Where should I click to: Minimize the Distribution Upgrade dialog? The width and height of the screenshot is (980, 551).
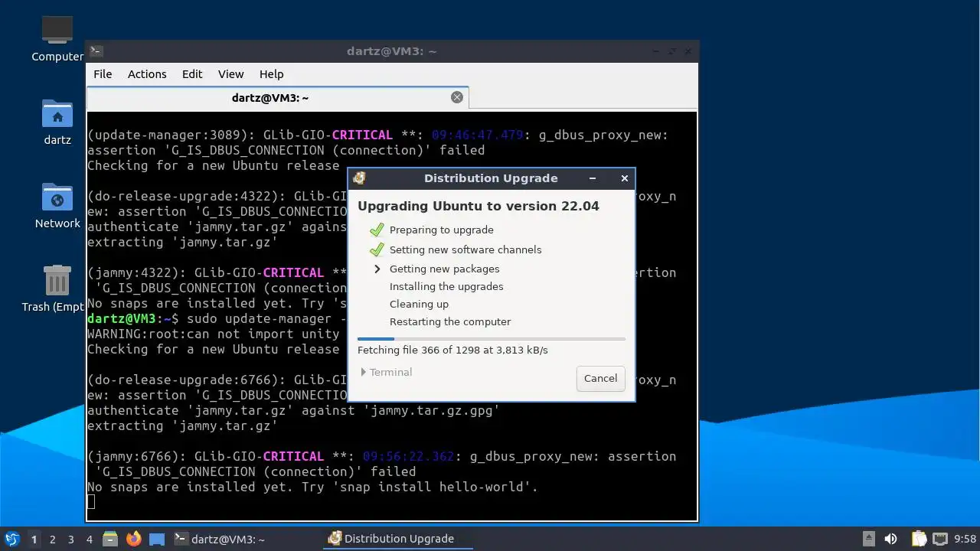pos(592,178)
